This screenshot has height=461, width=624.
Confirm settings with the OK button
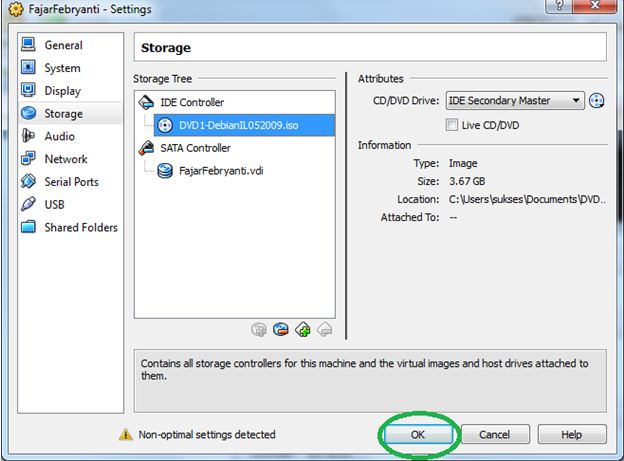pos(418,434)
